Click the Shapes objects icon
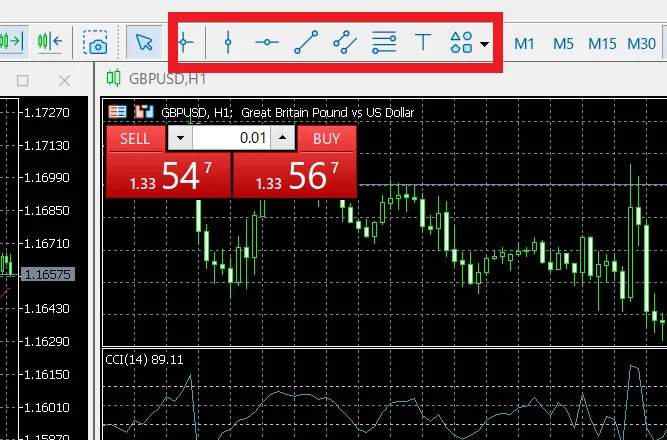The width and height of the screenshot is (667, 440). pos(461,42)
